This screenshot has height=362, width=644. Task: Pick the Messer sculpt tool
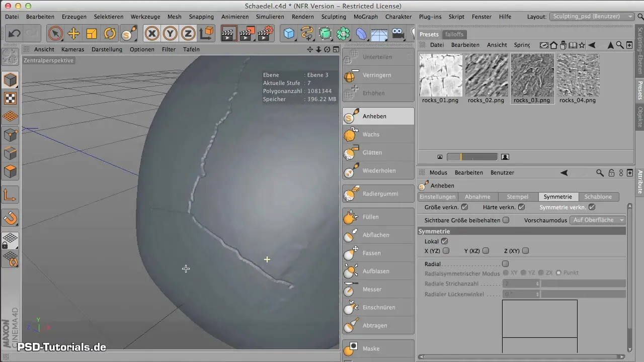click(x=378, y=289)
